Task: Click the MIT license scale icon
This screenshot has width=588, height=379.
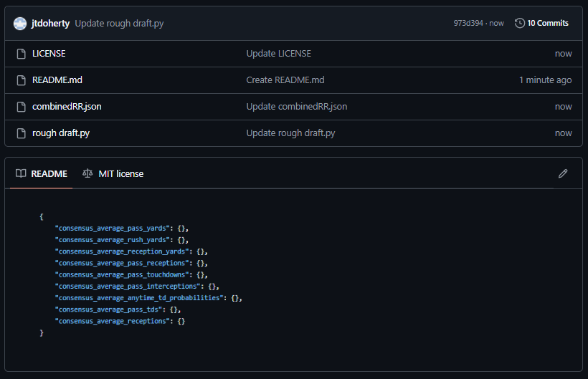Action: [x=87, y=173]
